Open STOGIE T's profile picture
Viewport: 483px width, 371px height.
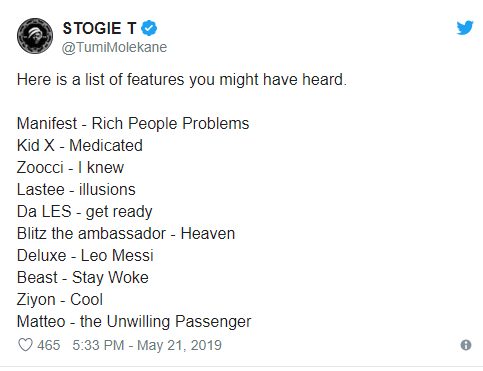[x=35, y=36]
